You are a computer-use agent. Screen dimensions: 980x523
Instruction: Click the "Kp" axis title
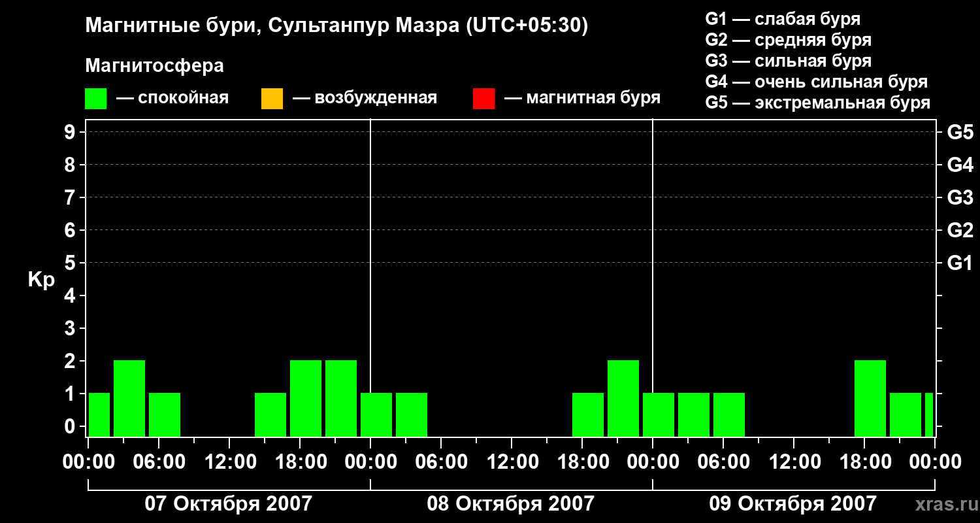(x=41, y=280)
